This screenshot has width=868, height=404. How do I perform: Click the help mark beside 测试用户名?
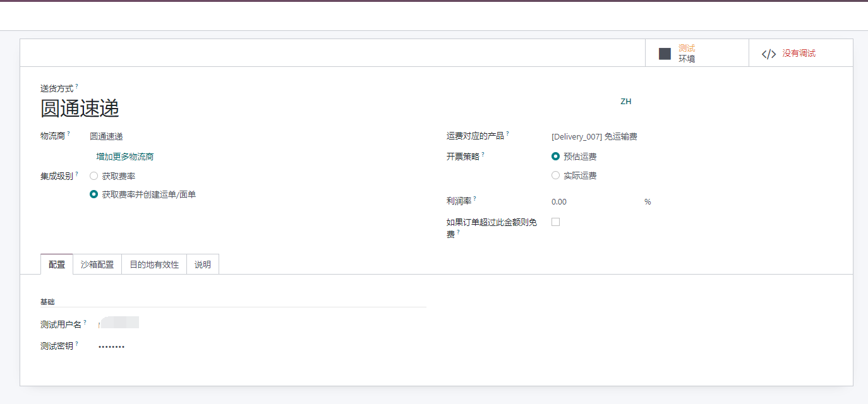(85, 321)
